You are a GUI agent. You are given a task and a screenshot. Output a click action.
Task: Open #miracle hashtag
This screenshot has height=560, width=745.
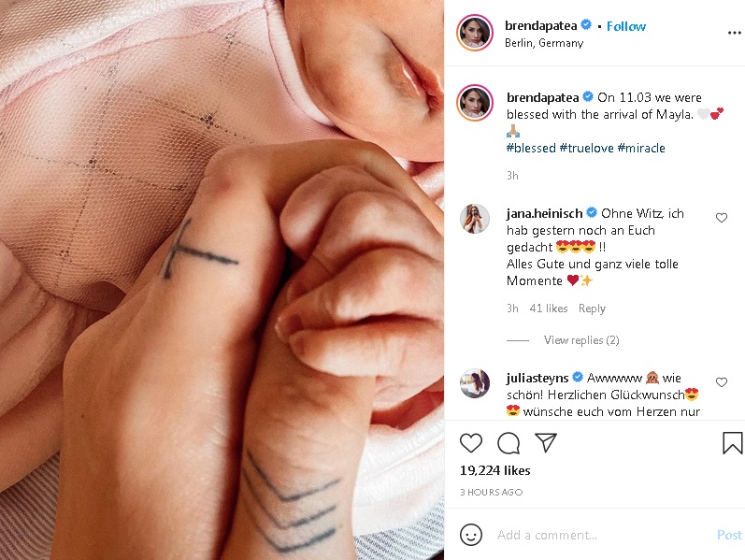(641, 148)
